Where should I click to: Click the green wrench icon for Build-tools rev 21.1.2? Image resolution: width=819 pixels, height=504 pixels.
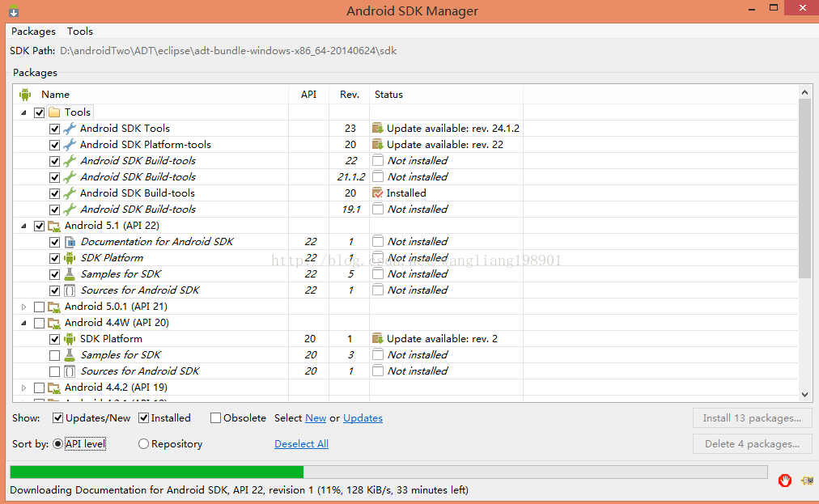coord(70,177)
